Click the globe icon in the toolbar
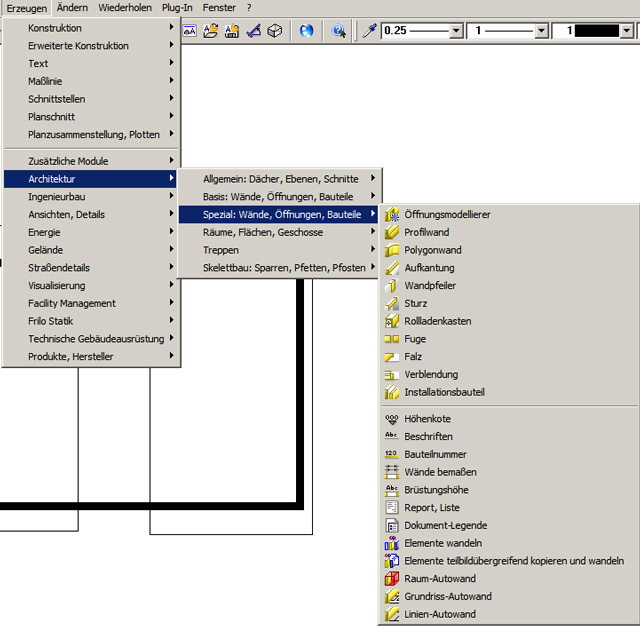 307,31
